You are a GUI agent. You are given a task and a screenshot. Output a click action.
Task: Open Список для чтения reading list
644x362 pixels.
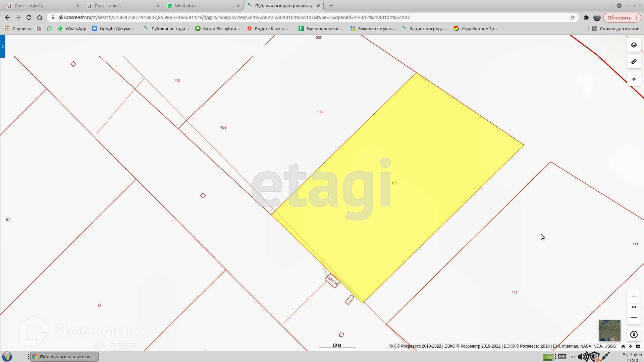[615, 28]
